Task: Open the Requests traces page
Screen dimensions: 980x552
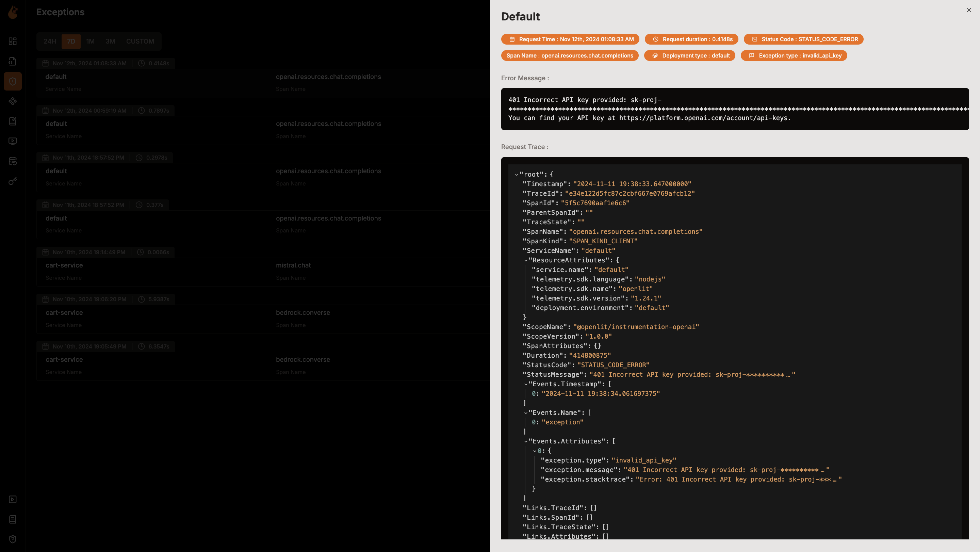Action: coord(13,61)
